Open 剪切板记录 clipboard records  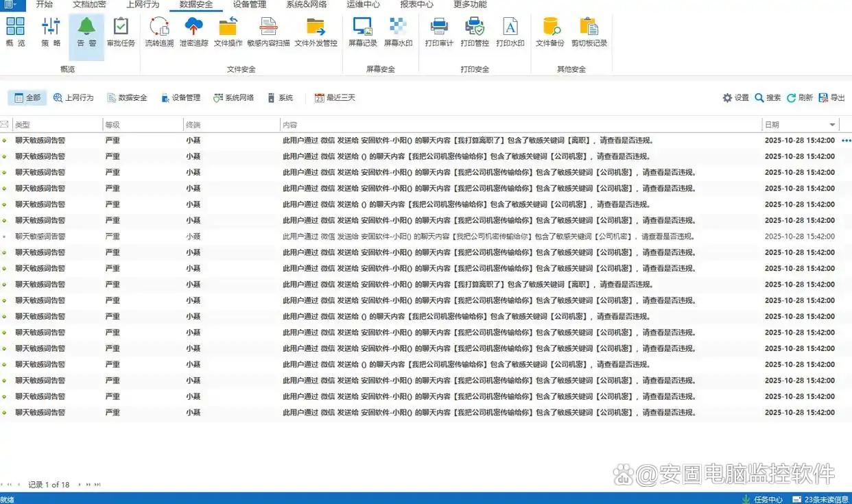[x=589, y=32]
